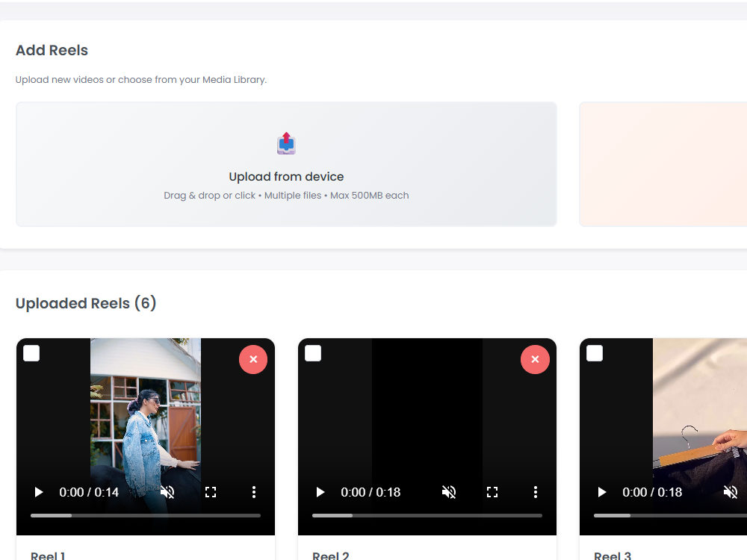Remove Reel 1 with red X button
747x560 pixels.
click(x=253, y=360)
